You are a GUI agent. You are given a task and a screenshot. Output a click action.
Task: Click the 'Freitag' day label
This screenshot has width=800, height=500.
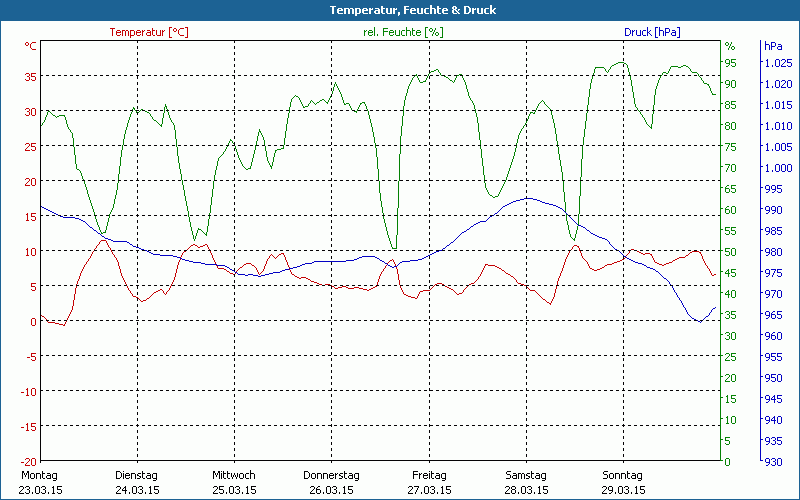429,476
